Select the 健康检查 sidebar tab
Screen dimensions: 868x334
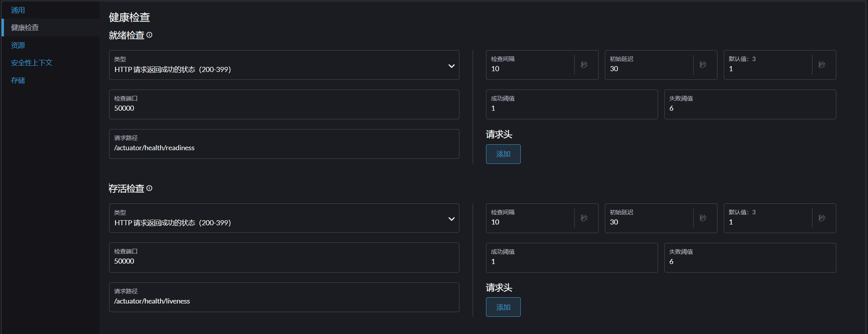click(x=25, y=28)
